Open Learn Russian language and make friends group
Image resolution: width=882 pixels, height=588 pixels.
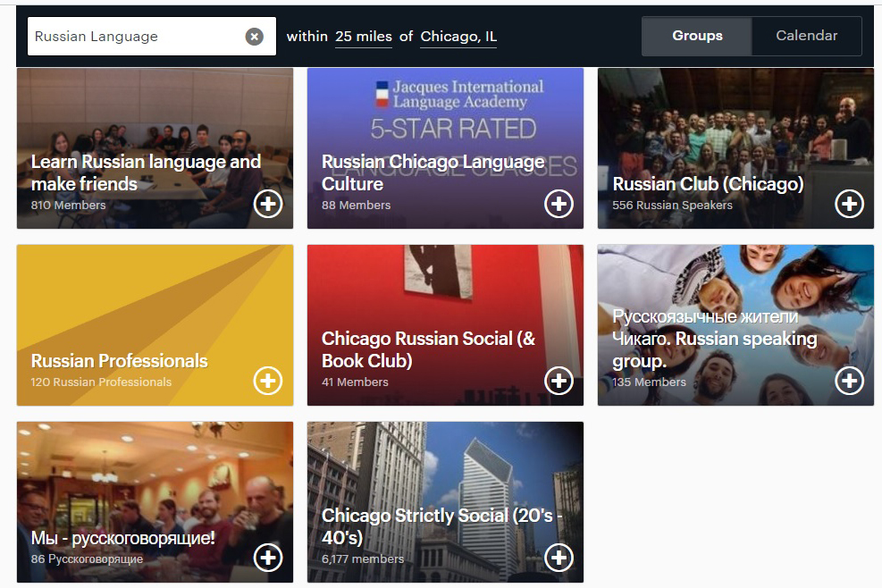point(146,172)
